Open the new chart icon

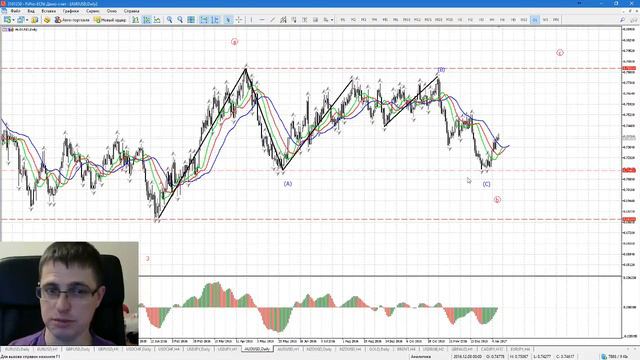7,20
